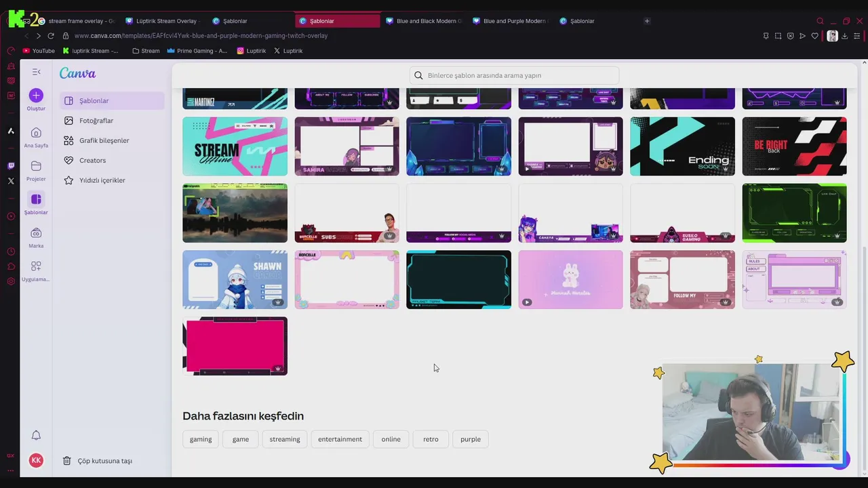This screenshot has width=868, height=488.
Task: Open Prime Gaming bookmark
Action: [x=197, y=51]
